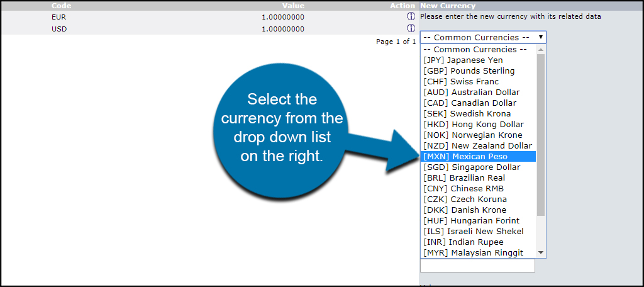644x287 pixels.
Task: Click the Value column header
Action: (293, 6)
